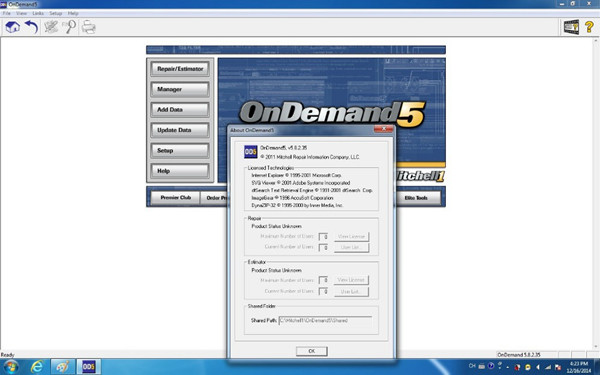The width and height of the screenshot is (600, 375).
Task: Open the Action Center flag icon
Action: tap(558, 367)
